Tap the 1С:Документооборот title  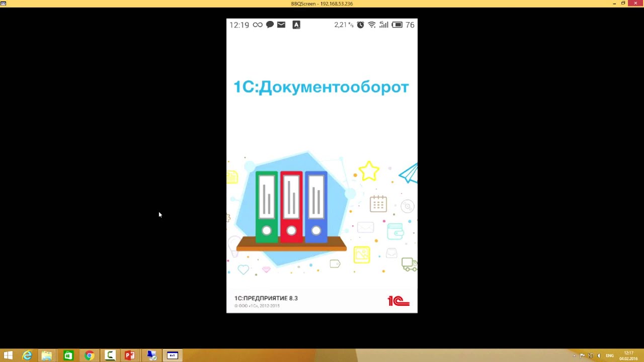click(x=321, y=87)
